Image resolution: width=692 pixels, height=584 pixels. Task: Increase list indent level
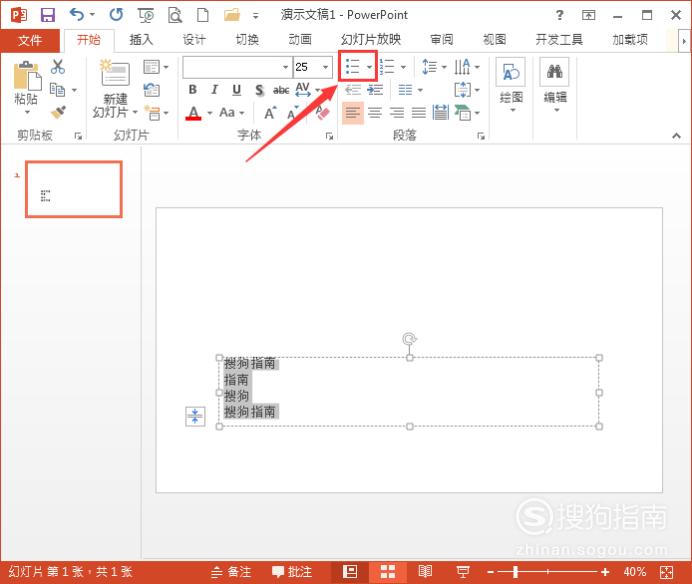click(x=375, y=90)
